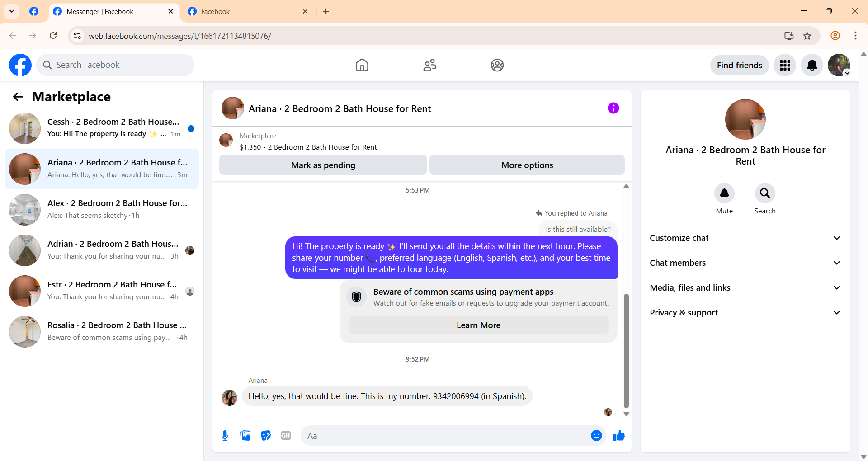Open the Chrome three-dot menu
The height and width of the screenshot is (461, 868).
[x=855, y=36]
